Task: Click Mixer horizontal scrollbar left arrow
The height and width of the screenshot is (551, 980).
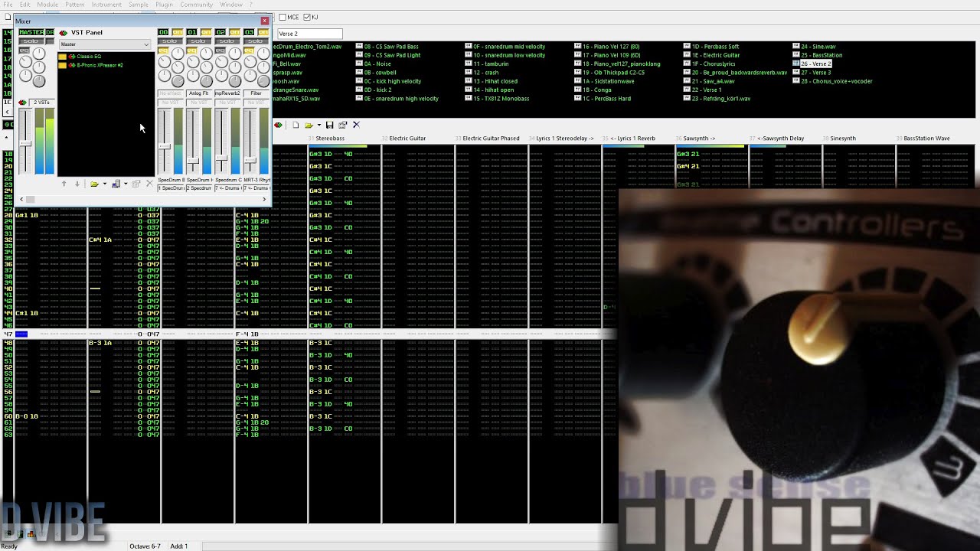Action: pyautogui.click(x=21, y=199)
